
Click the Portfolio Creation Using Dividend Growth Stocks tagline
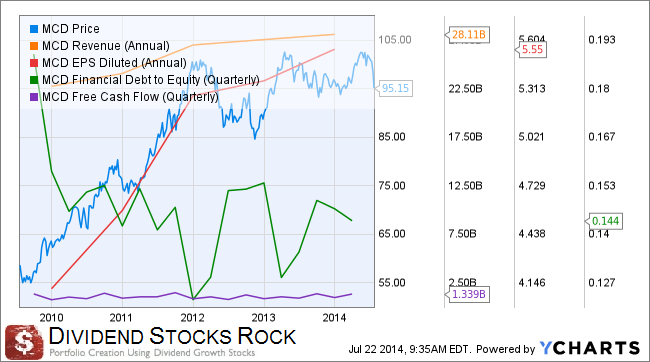152,353
